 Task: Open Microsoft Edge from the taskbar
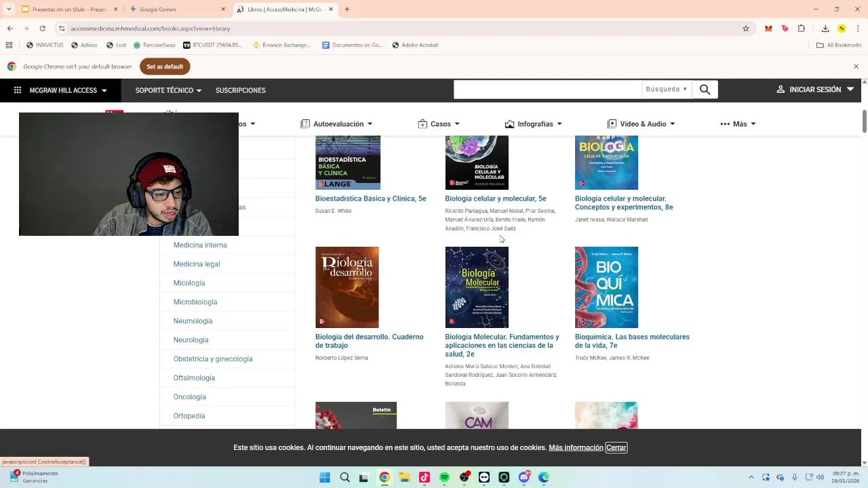[544, 478]
